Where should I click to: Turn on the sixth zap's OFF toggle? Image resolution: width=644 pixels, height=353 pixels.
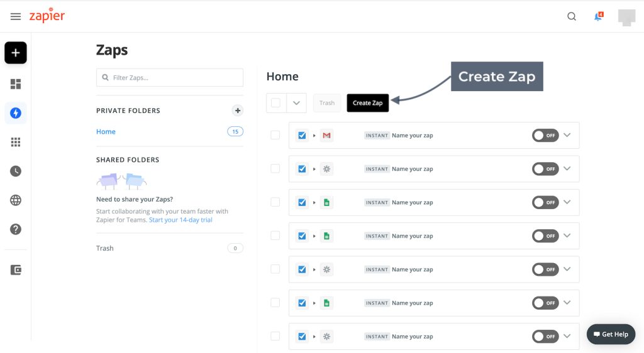545,303
